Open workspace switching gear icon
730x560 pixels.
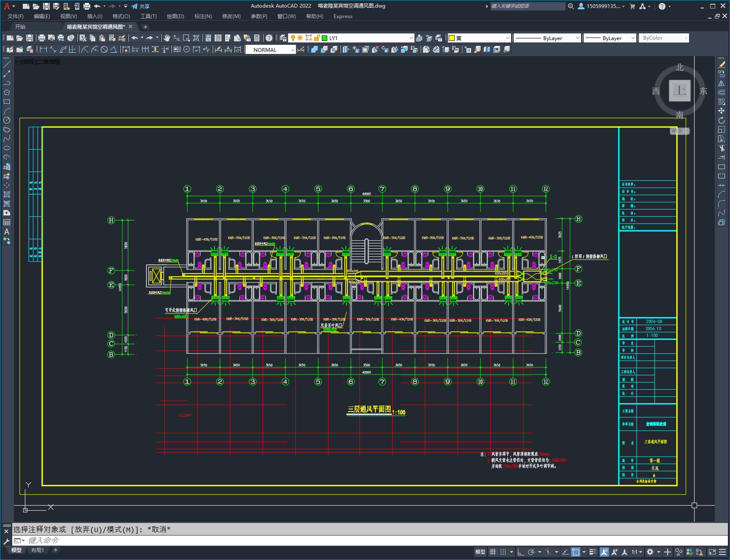click(x=650, y=552)
